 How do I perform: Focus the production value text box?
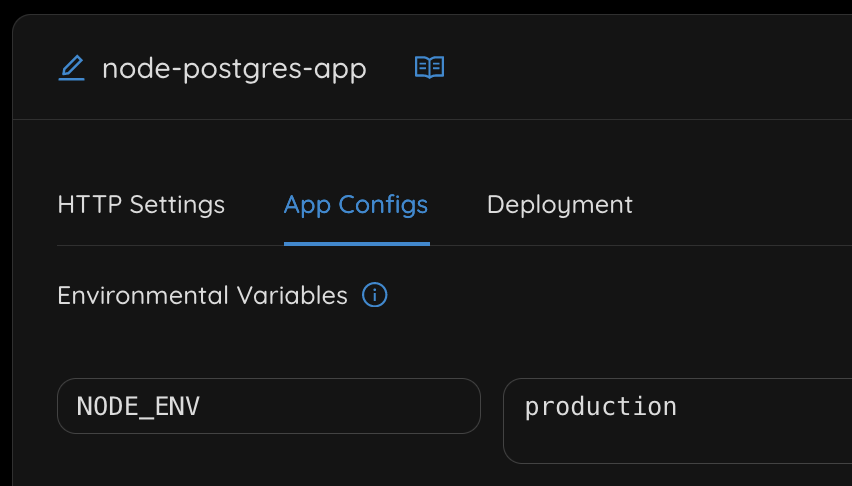click(x=677, y=420)
